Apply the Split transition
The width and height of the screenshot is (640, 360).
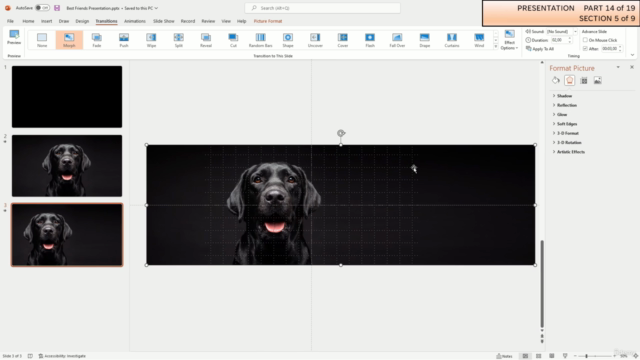pyautogui.click(x=179, y=40)
